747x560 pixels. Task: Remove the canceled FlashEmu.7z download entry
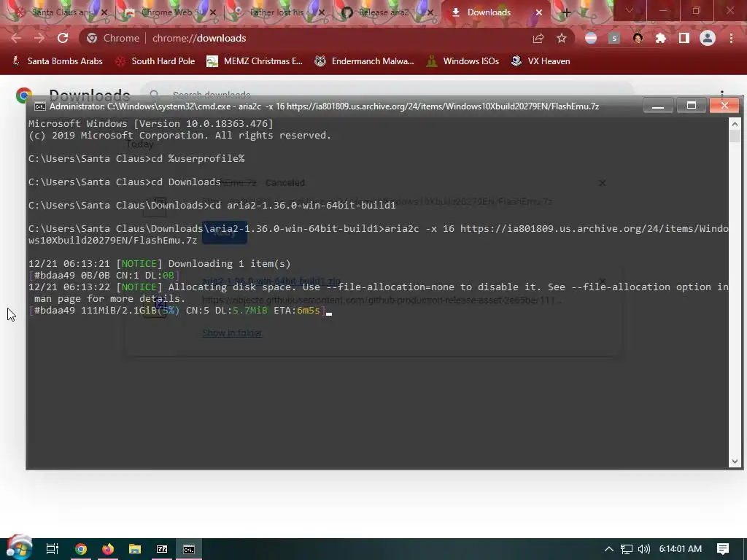pyautogui.click(x=602, y=183)
